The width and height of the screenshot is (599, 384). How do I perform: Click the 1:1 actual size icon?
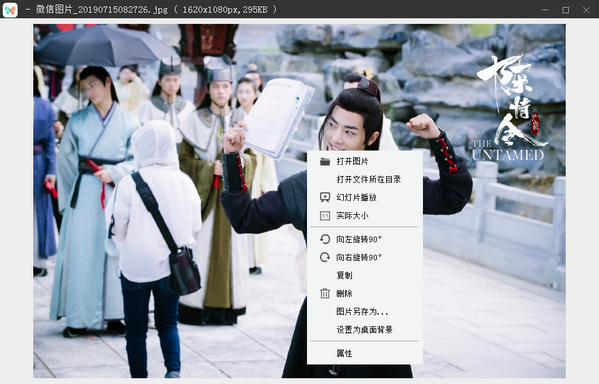click(325, 215)
